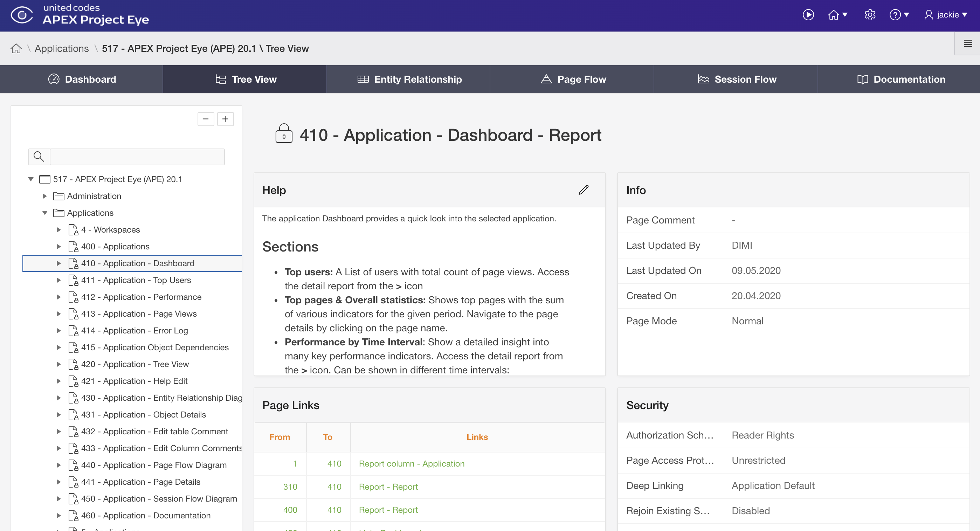Open the hamburger side menu icon
980x531 pixels.
pyautogui.click(x=968, y=43)
